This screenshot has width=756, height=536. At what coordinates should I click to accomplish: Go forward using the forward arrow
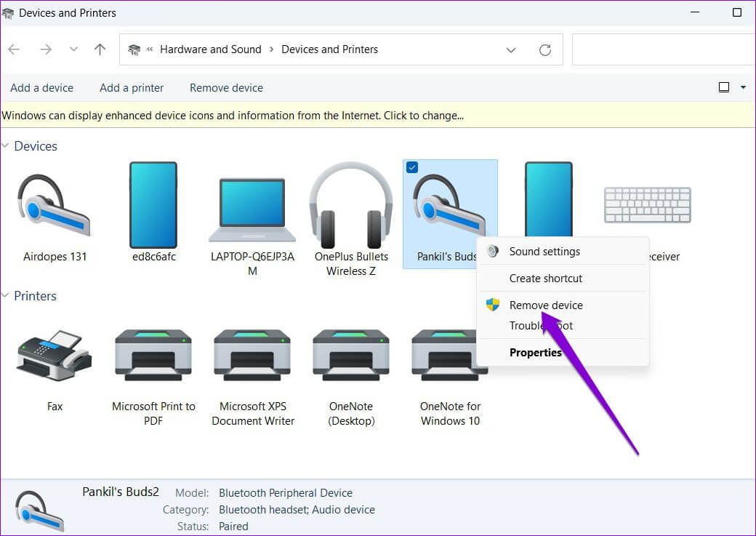[x=46, y=49]
